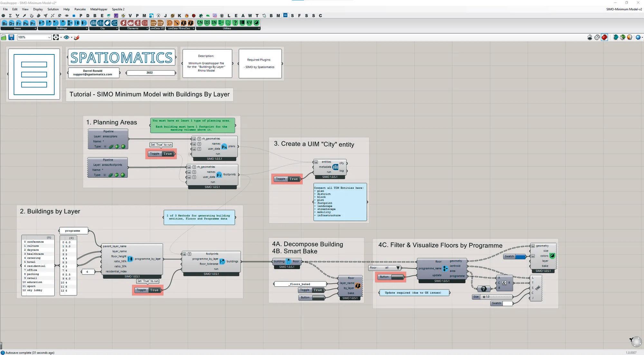Toggle the True switch by the city entity
Screen dimensions: 644x355
[293, 179]
